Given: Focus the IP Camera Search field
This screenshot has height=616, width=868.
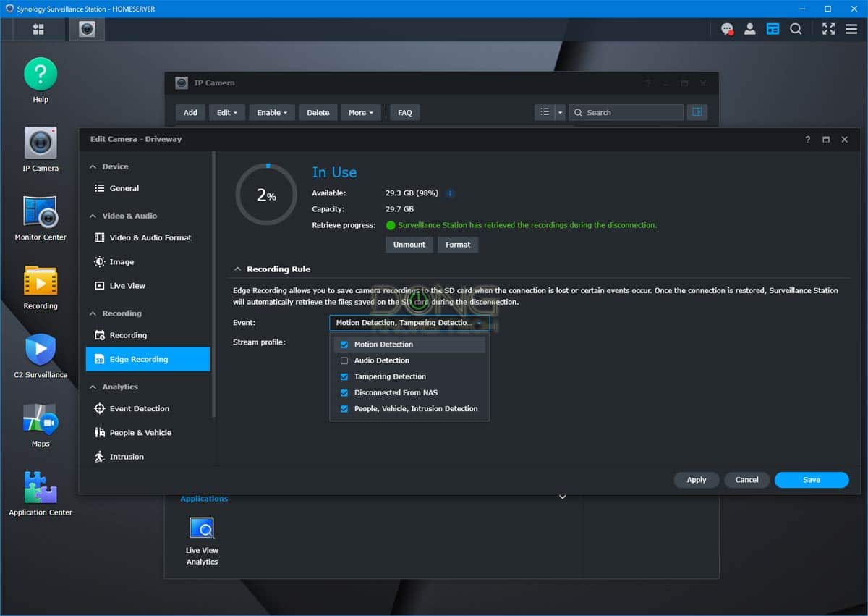Looking at the screenshot, I should pyautogui.click(x=626, y=112).
